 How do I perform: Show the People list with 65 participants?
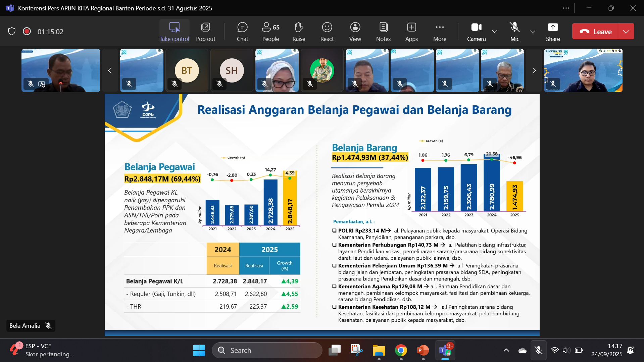tap(270, 31)
